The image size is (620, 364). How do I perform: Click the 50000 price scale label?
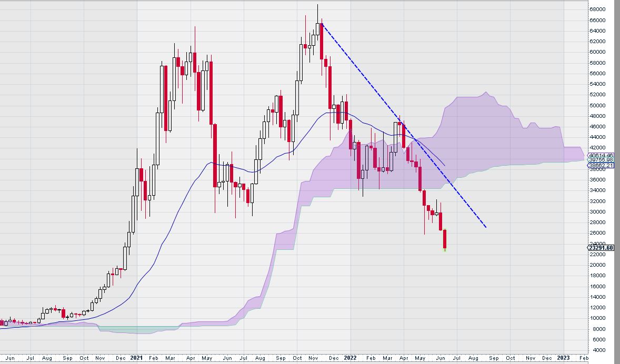[597, 105]
